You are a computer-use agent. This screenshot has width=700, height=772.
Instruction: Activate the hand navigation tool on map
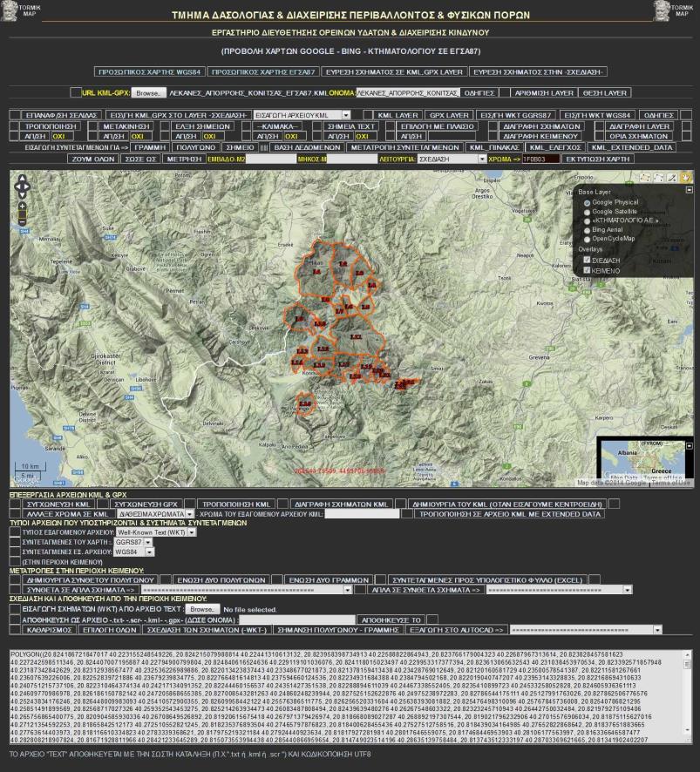click(x=686, y=178)
